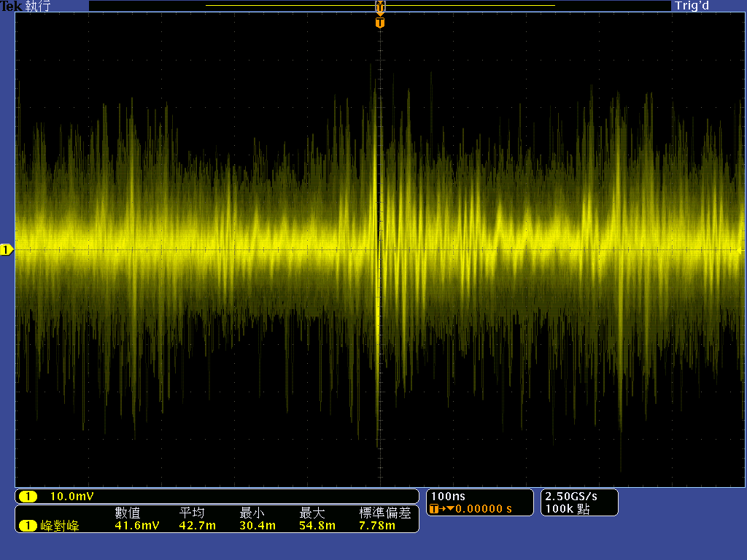747x560 pixels.
Task: Click the channel 1 ground reference marker
Action: coord(7,250)
